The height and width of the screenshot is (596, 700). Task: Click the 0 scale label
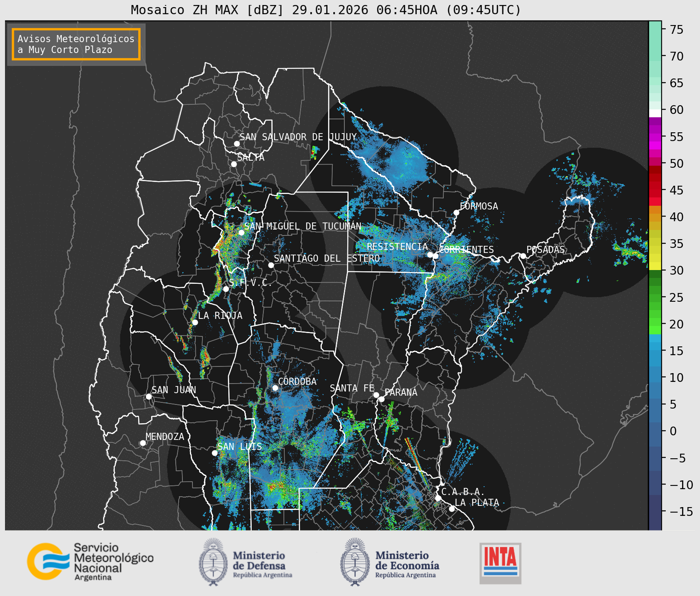pyautogui.click(x=673, y=431)
